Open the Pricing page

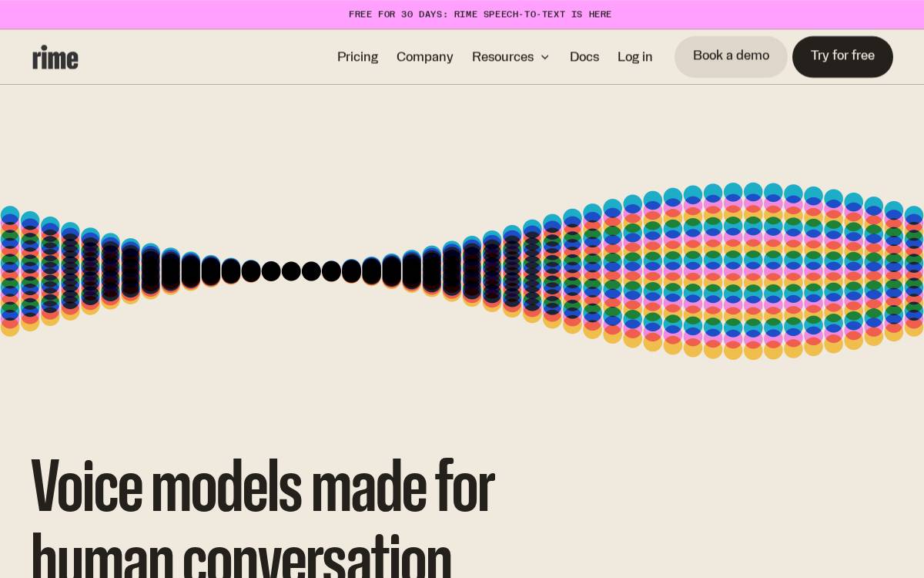[357, 57]
